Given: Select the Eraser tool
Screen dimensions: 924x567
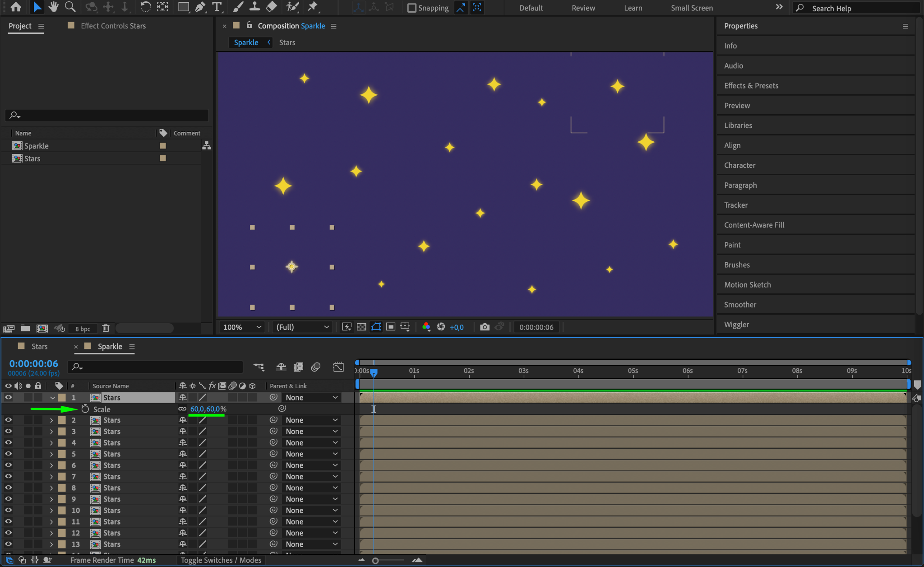Looking at the screenshot, I should 271,7.
